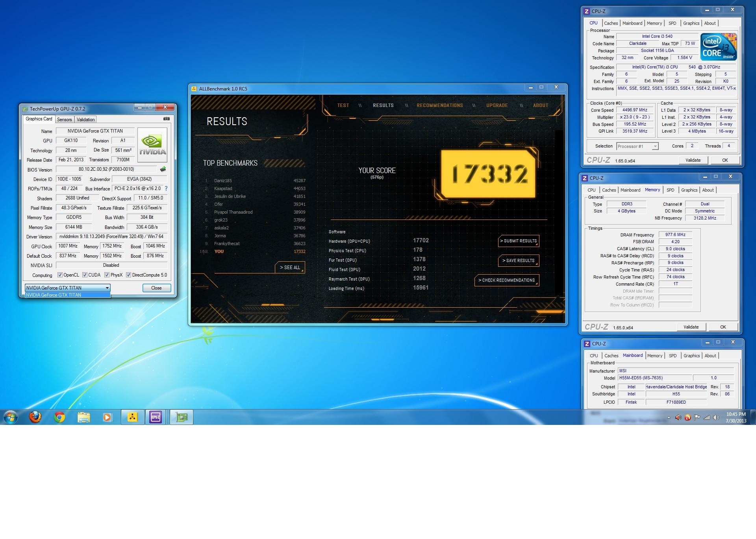Select NVIDIA GeForce GTX TITAN list entry

point(67,295)
